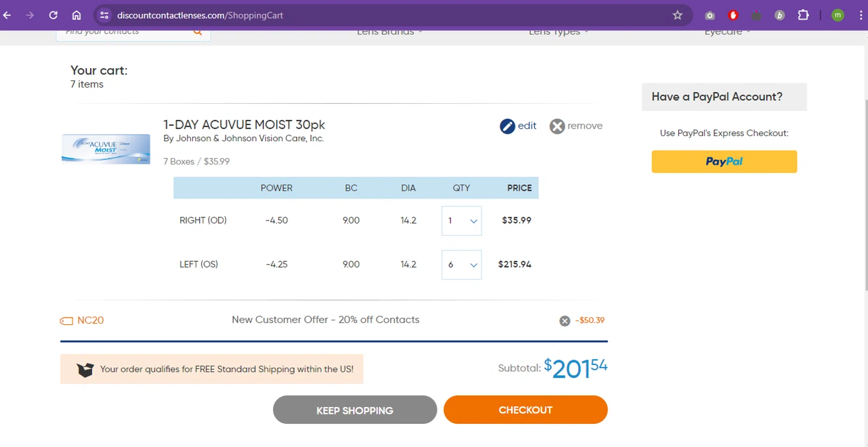868x447 pixels.
Task: Click the gray X remove icon for the item
Action: [x=557, y=126]
